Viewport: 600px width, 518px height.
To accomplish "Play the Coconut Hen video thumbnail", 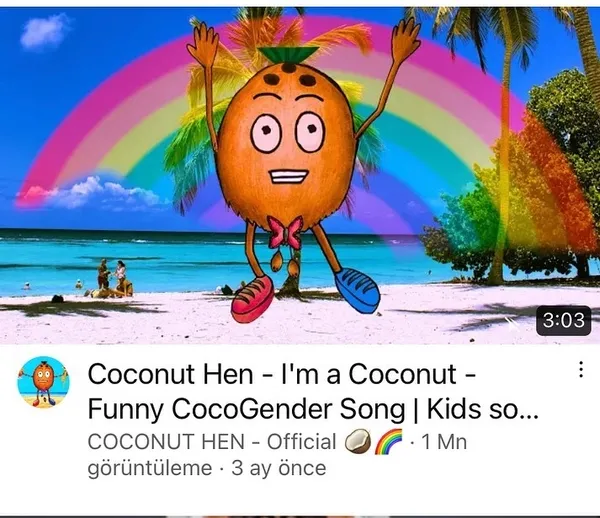I will (300, 176).
